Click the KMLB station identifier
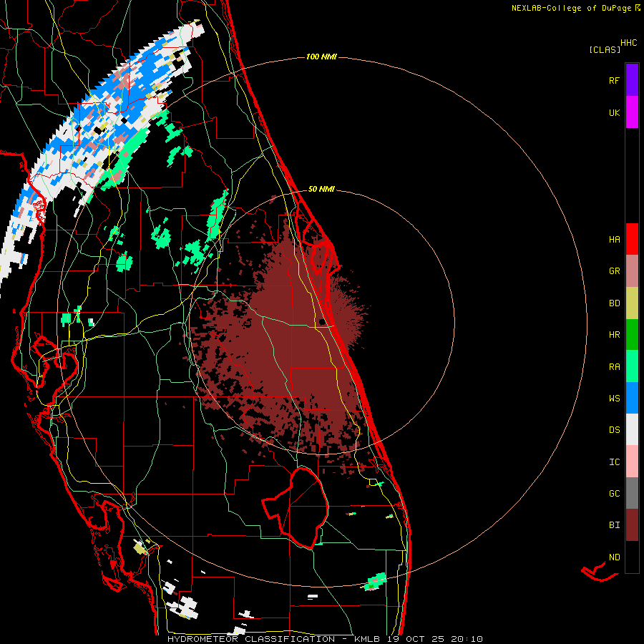 click(x=369, y=639)
